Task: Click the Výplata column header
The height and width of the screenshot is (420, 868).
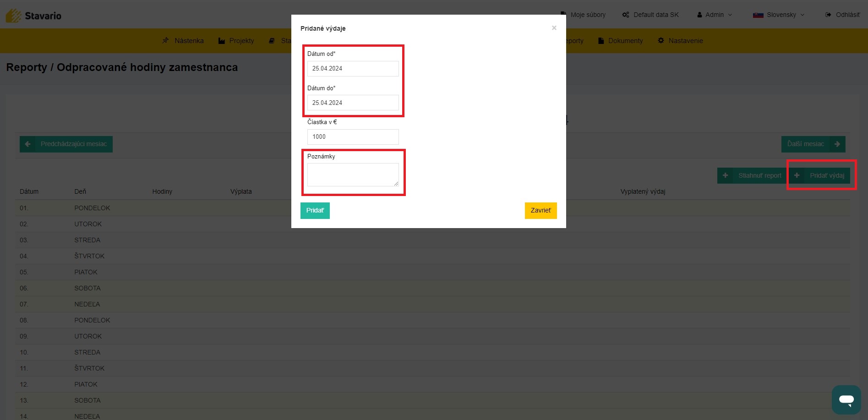Action: point(241,191)
